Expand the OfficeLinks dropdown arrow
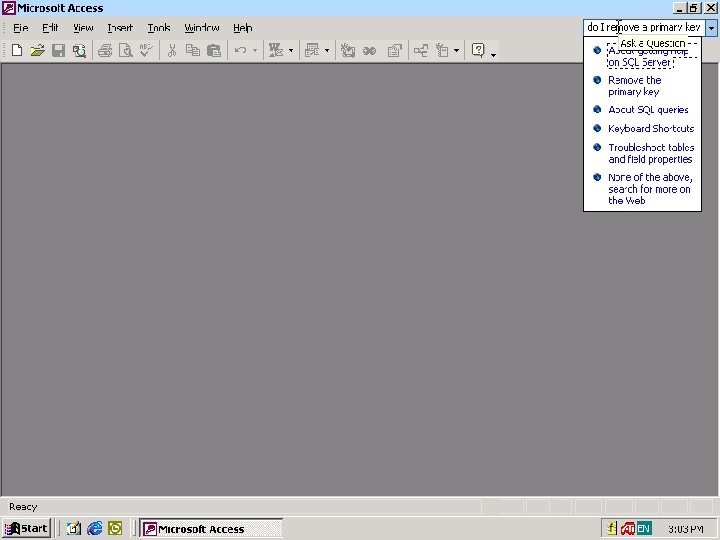 [x=291, y=51]
